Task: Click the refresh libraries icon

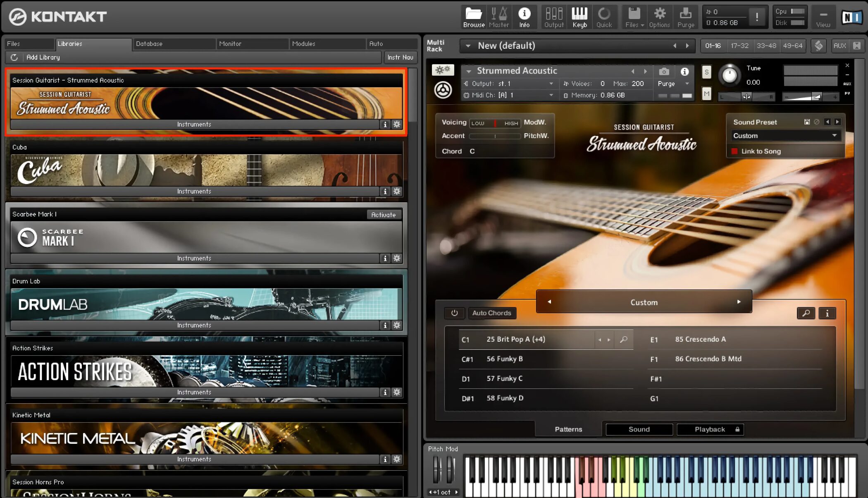Action: (x=14, y=57)
